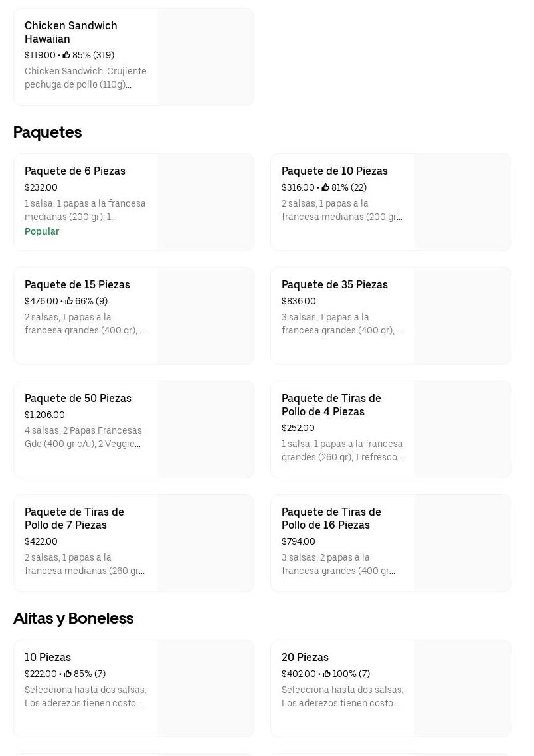Click thumbs-up rating icon for Paquete de 10 Piezas

click(325, 187)
